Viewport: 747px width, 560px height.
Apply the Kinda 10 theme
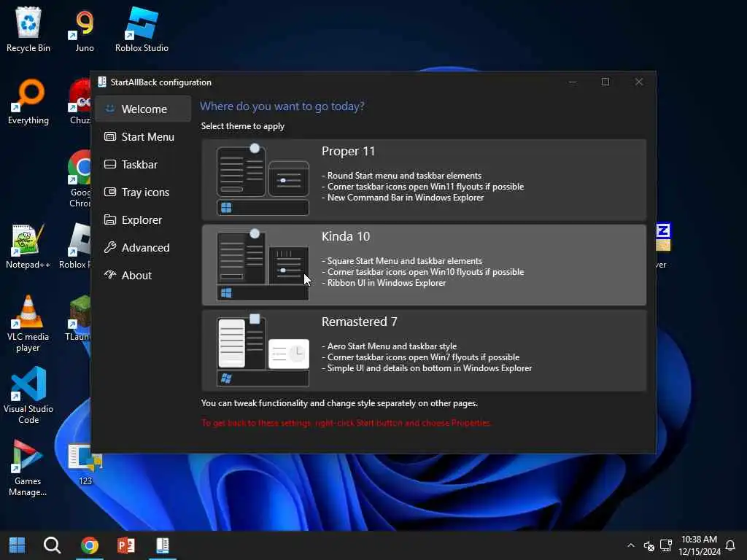coord(424,265)
